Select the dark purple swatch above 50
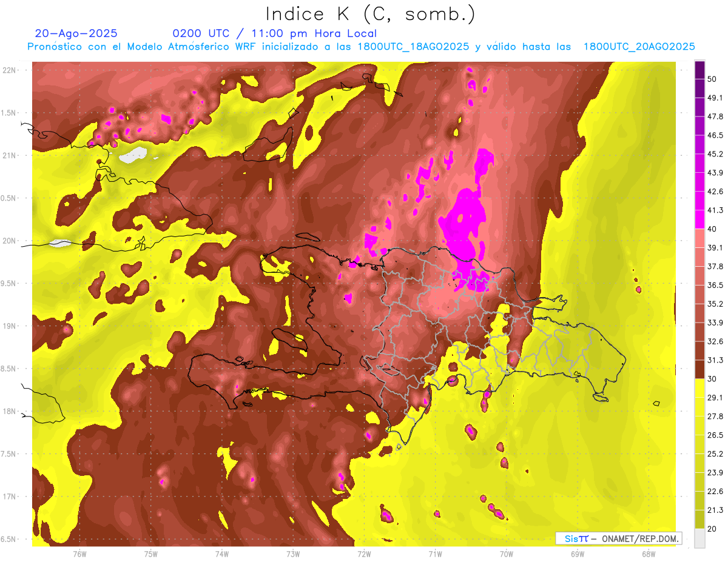The image size is (728, 562). pyautogui.click(x=699, y=70)
